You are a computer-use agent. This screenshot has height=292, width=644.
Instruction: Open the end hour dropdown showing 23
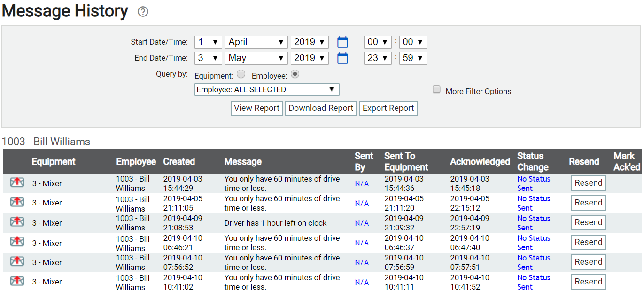(378, 58)
